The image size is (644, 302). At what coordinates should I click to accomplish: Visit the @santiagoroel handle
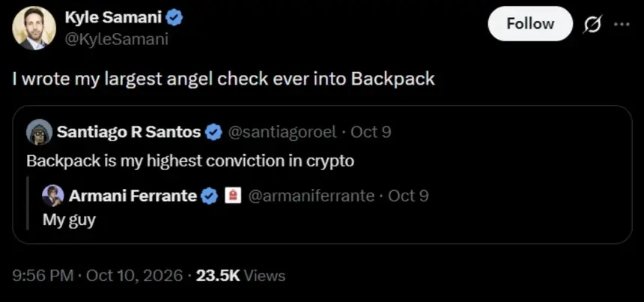(x=282, y=132)
